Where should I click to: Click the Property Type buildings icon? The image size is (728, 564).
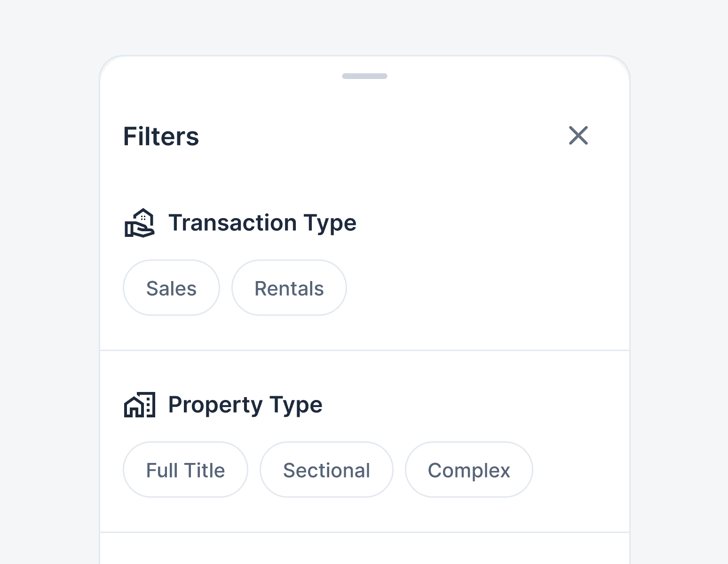140,405
